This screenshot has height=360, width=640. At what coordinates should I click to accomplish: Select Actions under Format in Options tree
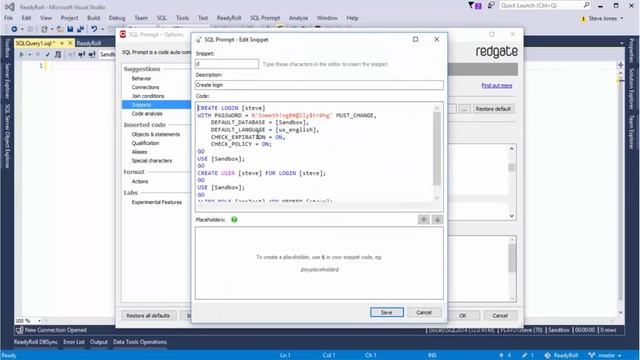pos(140,181)
